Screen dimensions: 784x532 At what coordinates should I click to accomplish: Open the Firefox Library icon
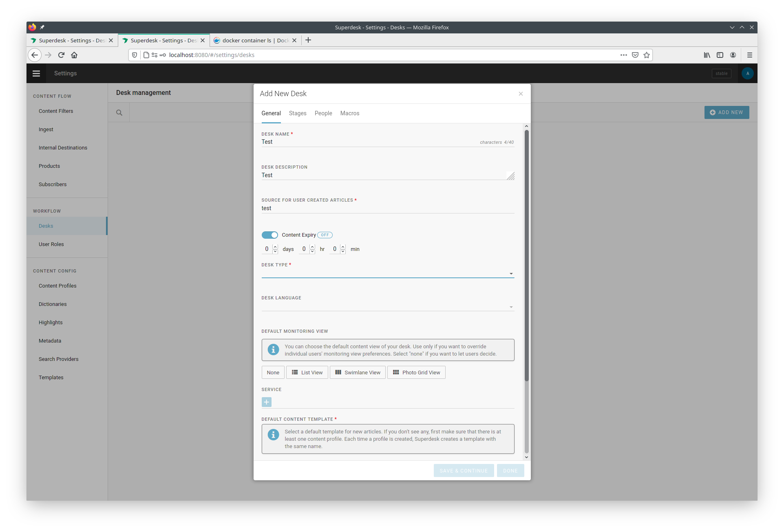707,55
